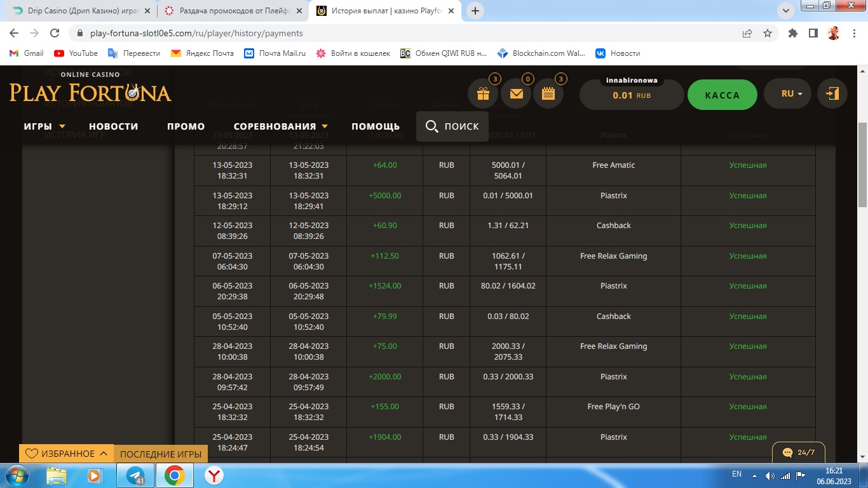This screenshot has width=868, height=488.
Task: Open Chrome extensions puzzle icon
Action: (793, 33)
